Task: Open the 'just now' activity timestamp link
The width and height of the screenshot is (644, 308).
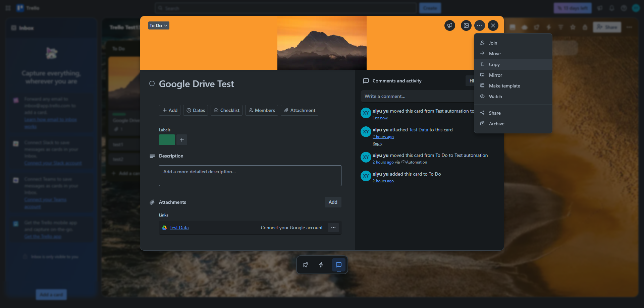Action: (x=380, y=118)
